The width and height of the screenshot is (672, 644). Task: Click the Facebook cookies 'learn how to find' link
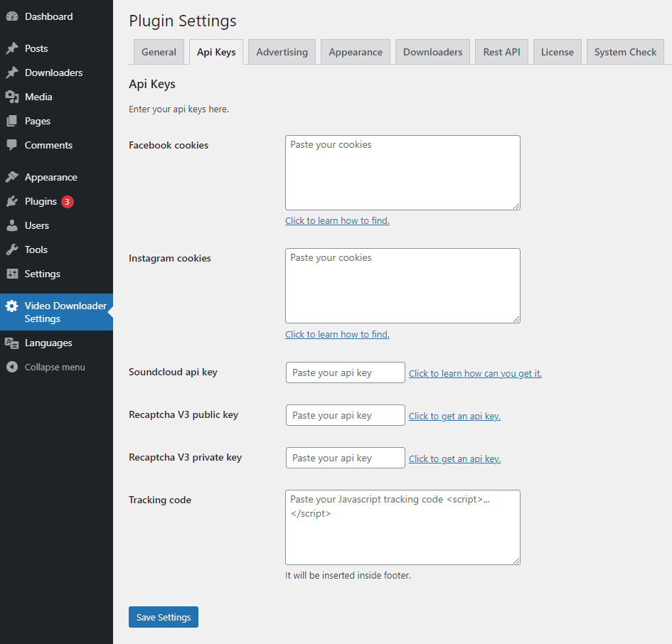tap(337, 220)
